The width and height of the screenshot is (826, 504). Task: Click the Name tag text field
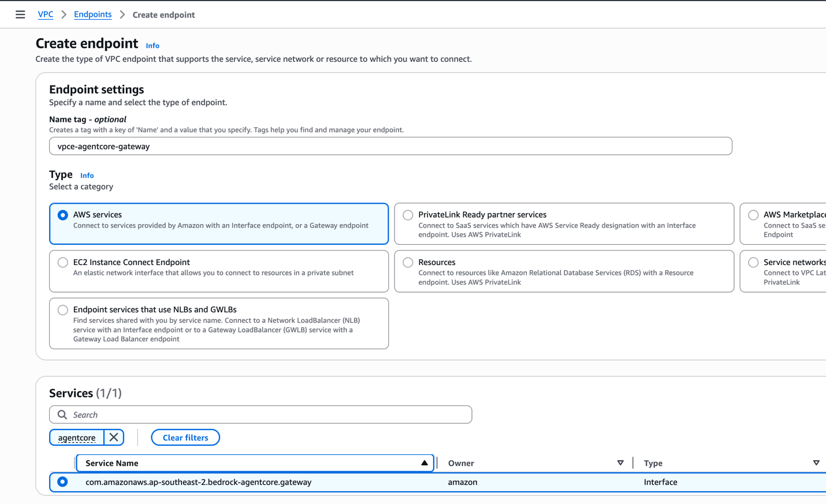coord(390,146)
